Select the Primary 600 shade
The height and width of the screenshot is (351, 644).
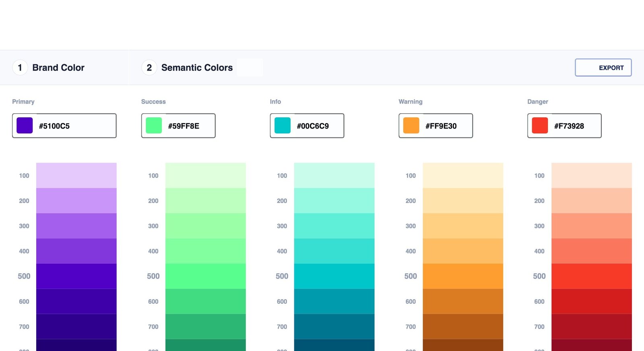click(x=76, y=301)
